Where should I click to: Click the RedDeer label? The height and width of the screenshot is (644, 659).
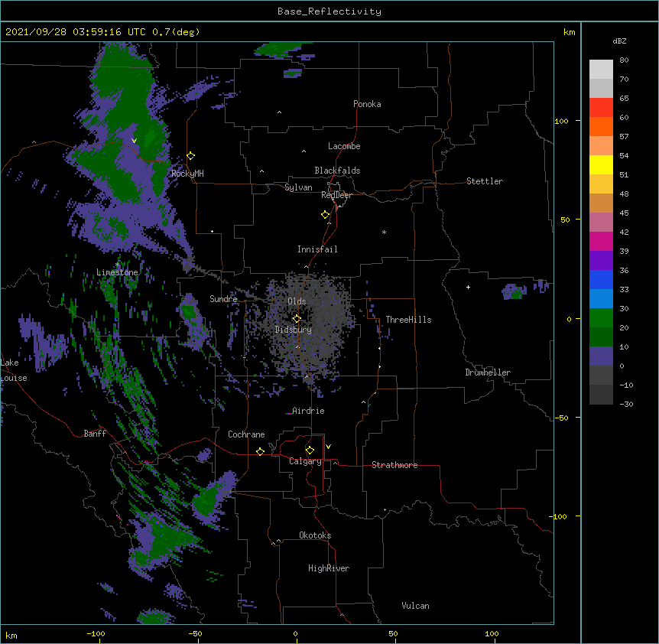336,195
